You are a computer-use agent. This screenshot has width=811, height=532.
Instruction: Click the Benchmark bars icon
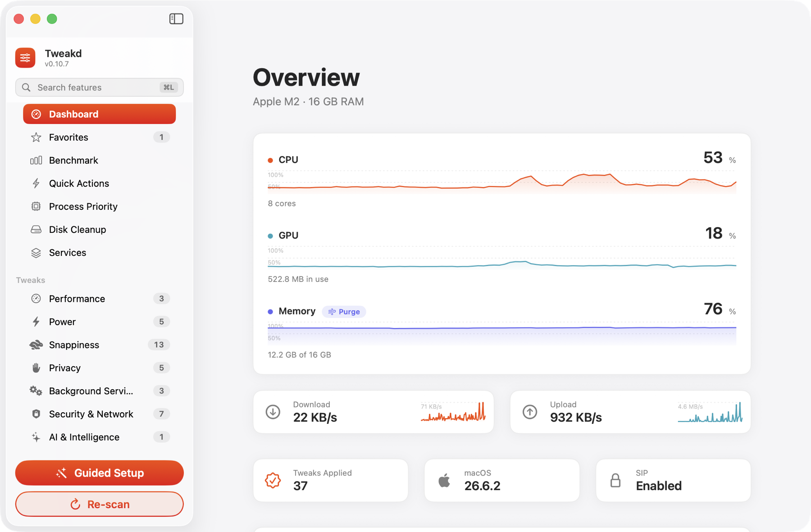tap(36, 160)
